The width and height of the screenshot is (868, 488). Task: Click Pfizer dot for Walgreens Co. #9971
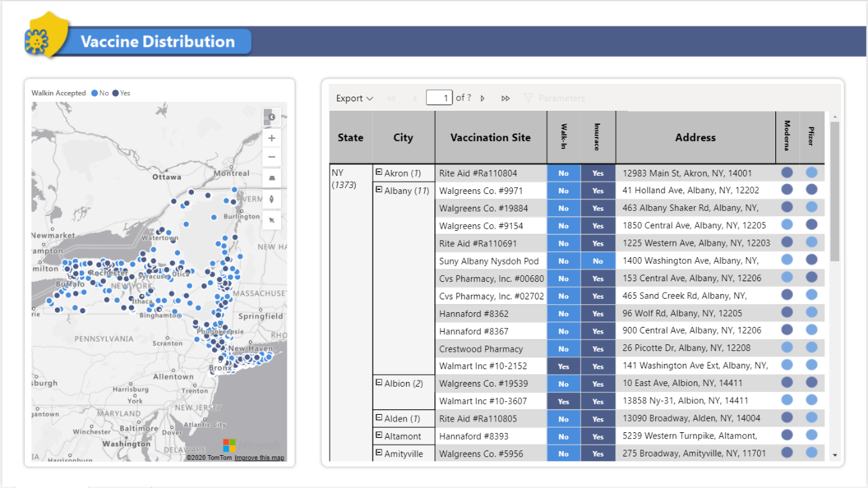coord(812,190)
